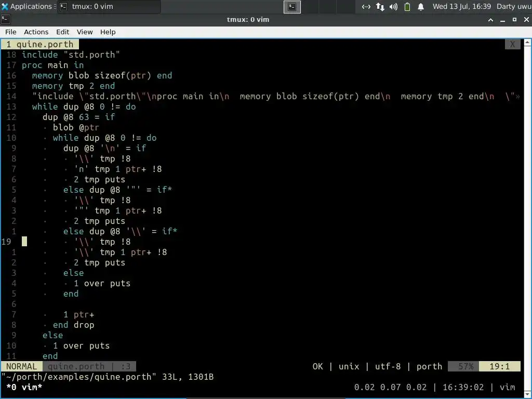Click the 'end drop' line
The image size is (532, 399).
[74, 325]
